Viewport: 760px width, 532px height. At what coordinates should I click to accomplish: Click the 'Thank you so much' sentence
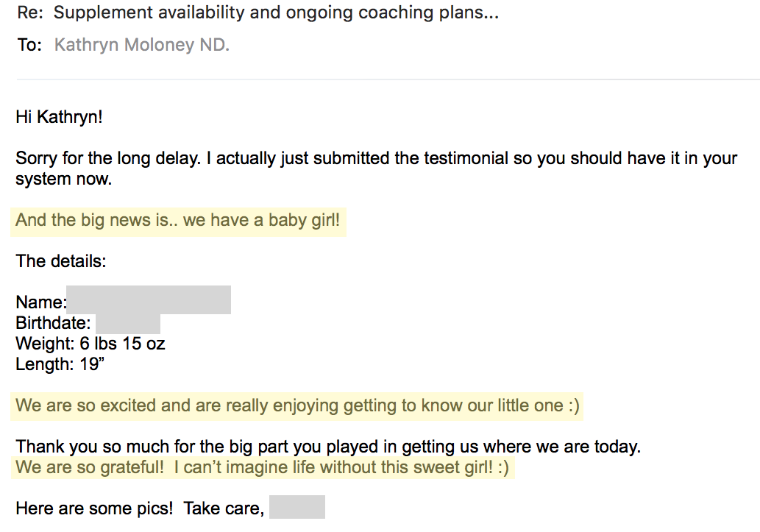point(328,446)
